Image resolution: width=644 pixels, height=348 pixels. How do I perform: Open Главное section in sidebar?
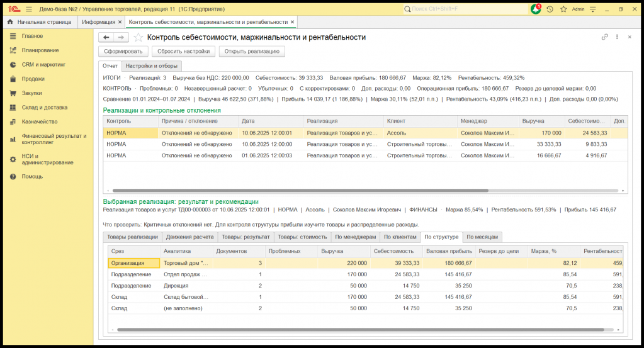pos(32,36)
